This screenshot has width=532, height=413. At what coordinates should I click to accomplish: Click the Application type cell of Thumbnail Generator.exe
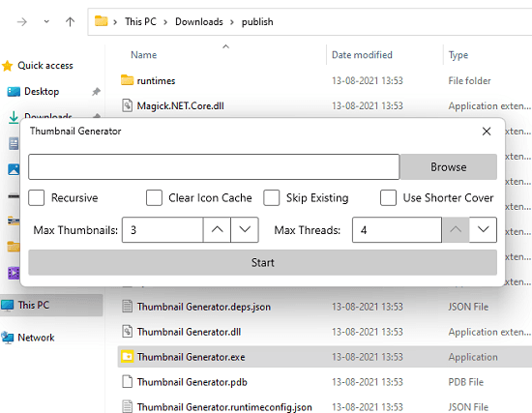[473, 357]
